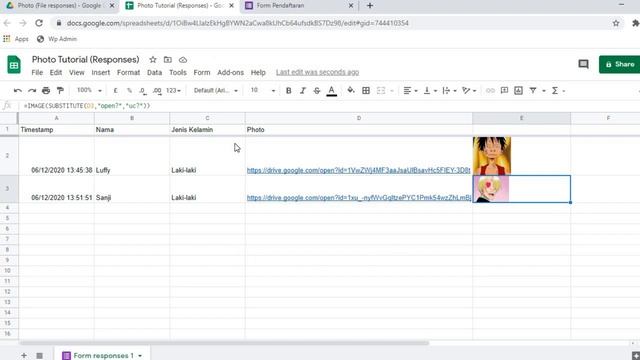Toggle bold formatting
The width and height of the screenshot is (640, 360).
click(289, 91)
